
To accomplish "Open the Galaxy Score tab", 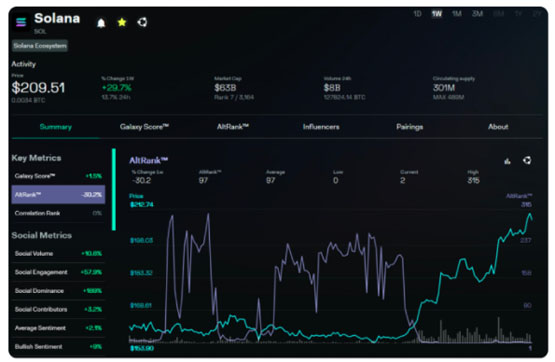I will tap(144, 127).
